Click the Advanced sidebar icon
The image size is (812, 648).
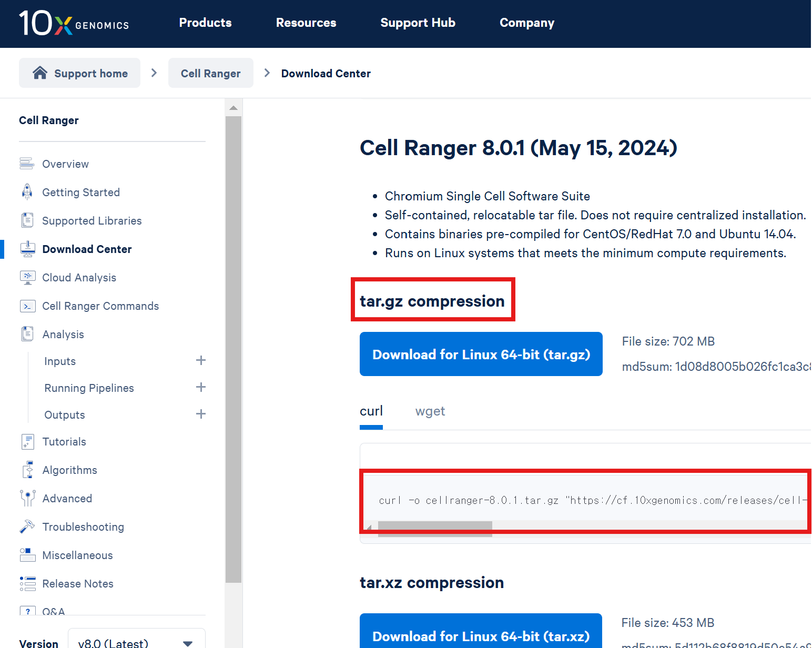coord(27,498)
